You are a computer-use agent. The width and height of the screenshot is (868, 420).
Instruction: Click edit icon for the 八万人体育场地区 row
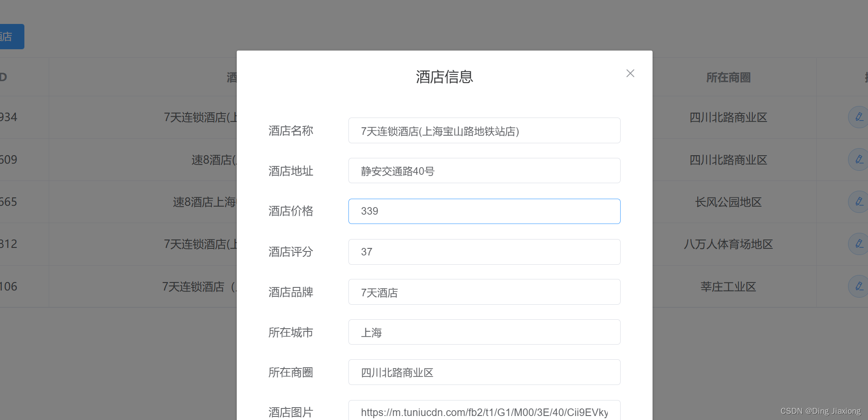859,244
